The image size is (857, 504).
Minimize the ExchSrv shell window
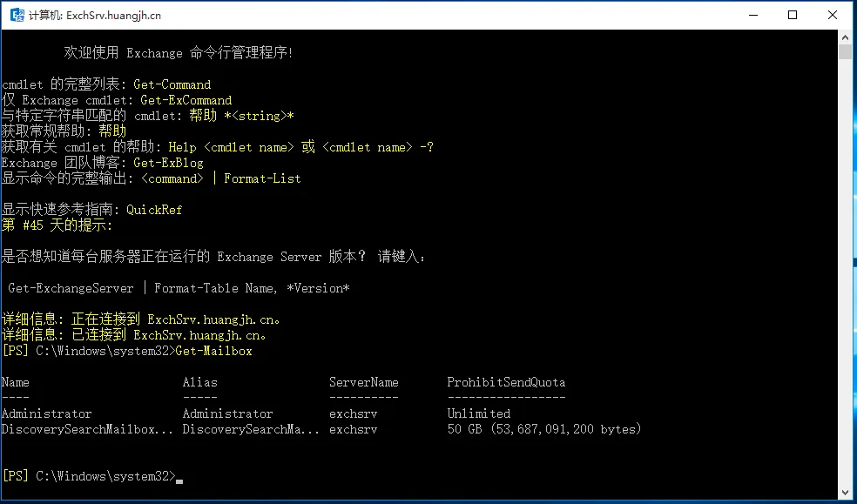pos(753,16)
